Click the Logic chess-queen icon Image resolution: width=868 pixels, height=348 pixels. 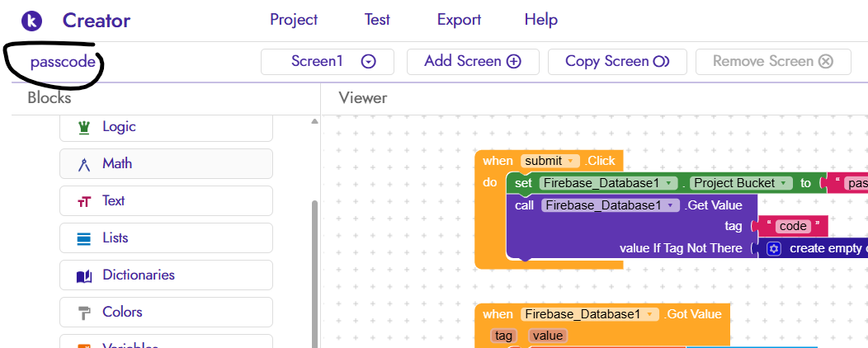tap(84, 128)
